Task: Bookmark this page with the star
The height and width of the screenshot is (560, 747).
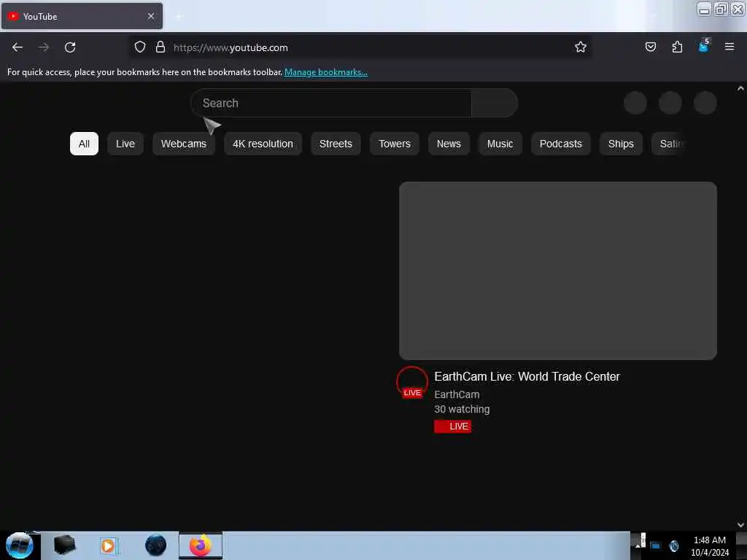Action: click(580, 47)
